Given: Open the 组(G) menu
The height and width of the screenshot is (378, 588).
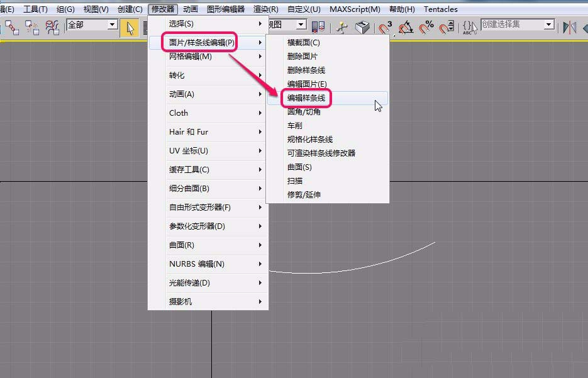Looking at the screenshot, I should [65, 9].
